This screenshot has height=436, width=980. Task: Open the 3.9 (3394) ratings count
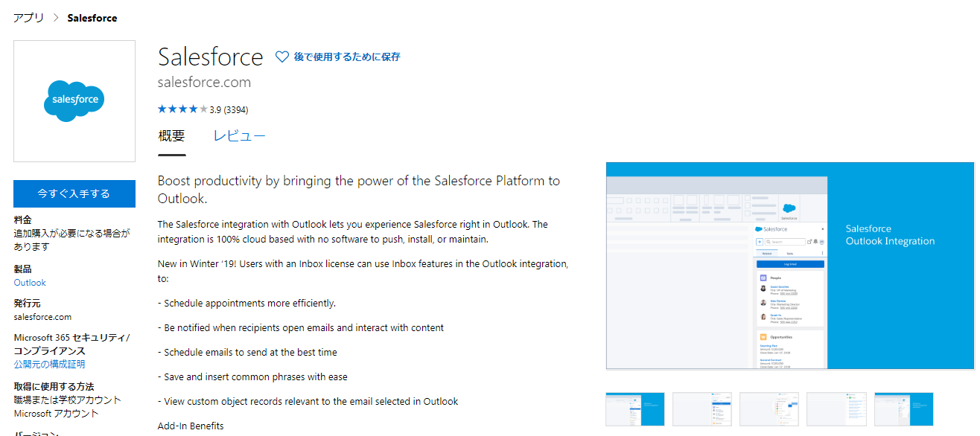(x=229, y=110)
